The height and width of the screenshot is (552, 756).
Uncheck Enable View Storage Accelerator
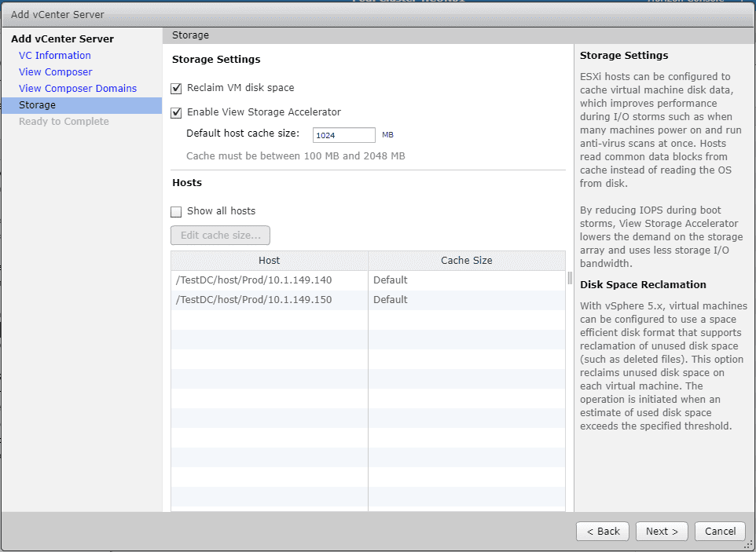point(176,112)
